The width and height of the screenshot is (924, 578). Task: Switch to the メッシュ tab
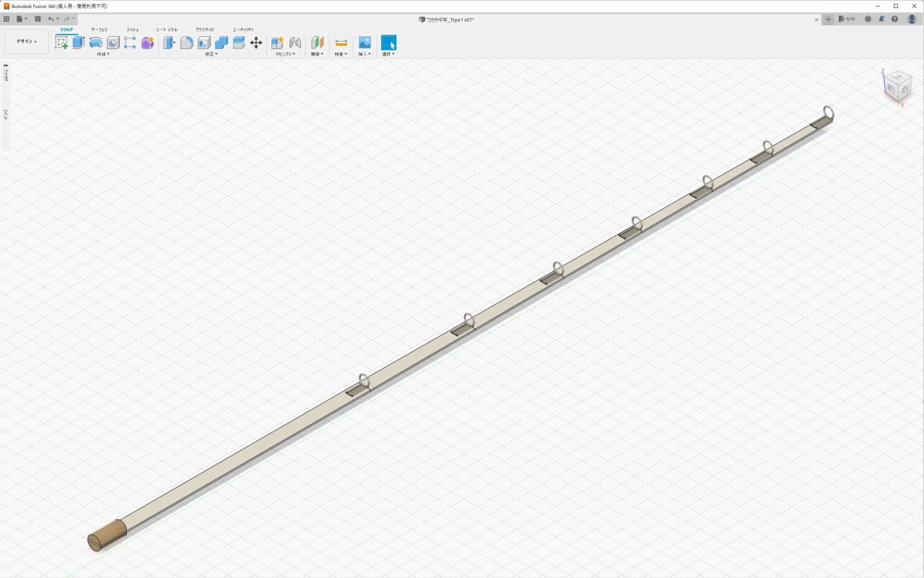132,30
